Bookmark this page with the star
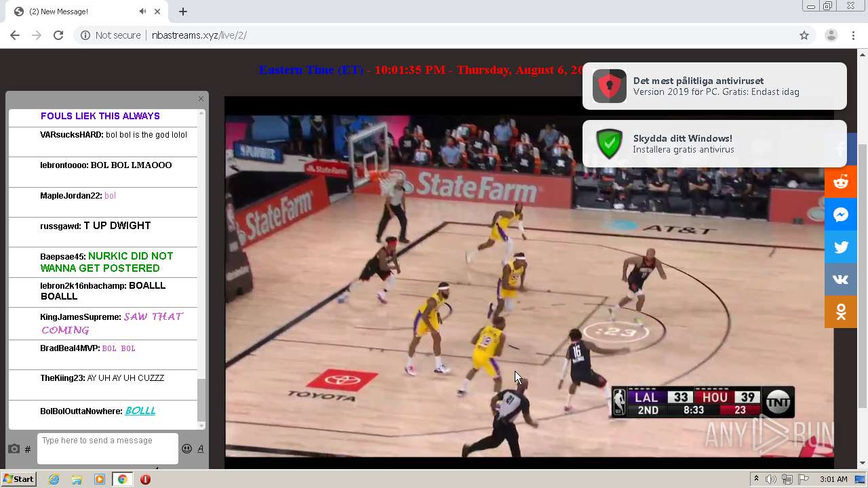 click(x=804, y=35)
